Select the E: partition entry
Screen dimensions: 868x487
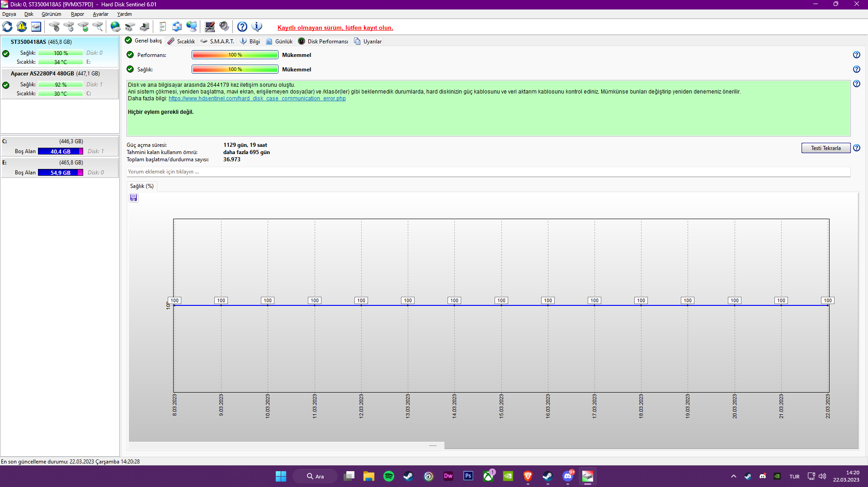(60, 168)
